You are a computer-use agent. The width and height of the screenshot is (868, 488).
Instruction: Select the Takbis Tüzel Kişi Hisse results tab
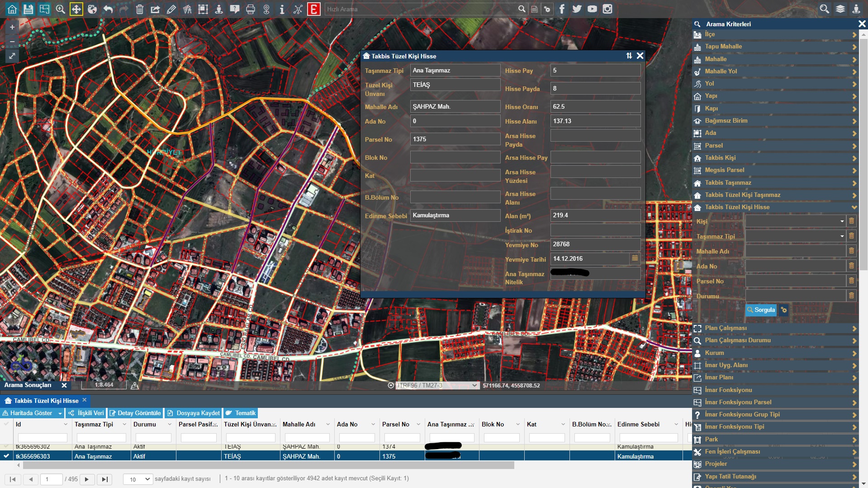(46, 401)
